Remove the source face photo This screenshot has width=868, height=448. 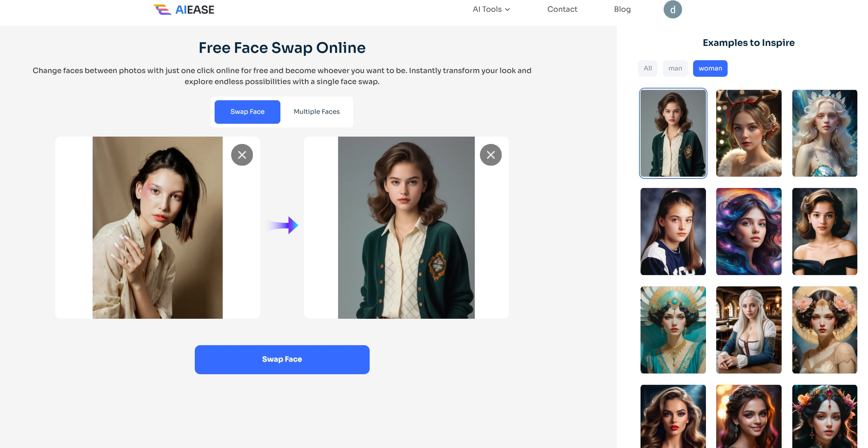(x=242, y=155)
